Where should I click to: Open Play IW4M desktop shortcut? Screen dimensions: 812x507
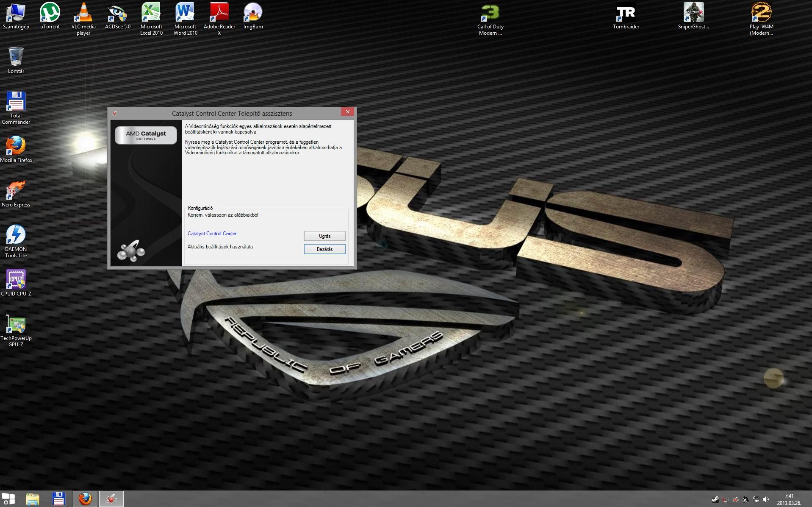coord(761,19)
